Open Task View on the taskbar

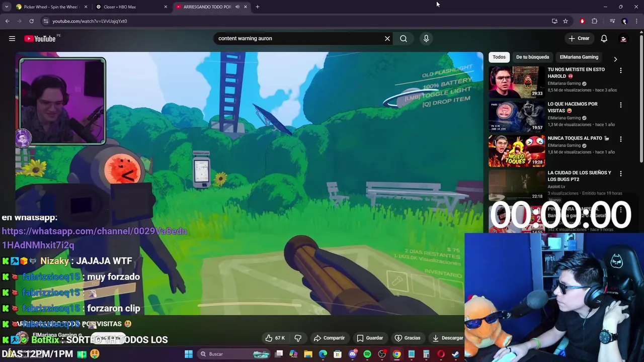[x=279, y=354]
